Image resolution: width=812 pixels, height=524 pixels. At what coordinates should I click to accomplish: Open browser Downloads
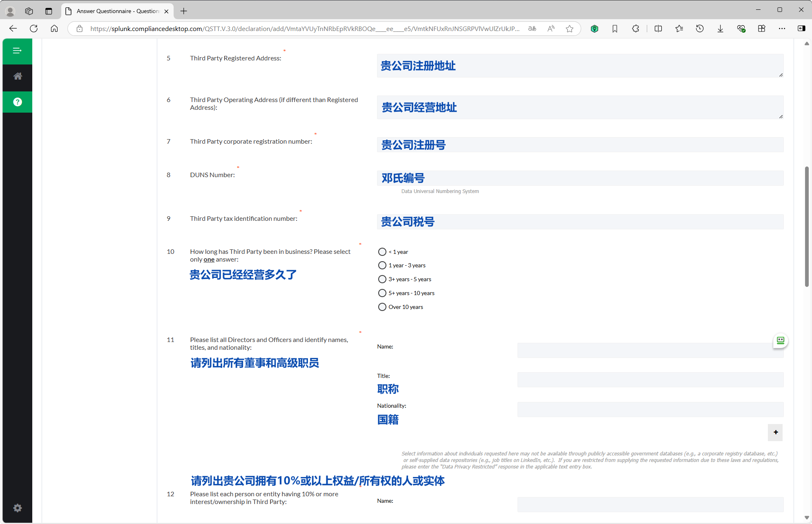720,29
